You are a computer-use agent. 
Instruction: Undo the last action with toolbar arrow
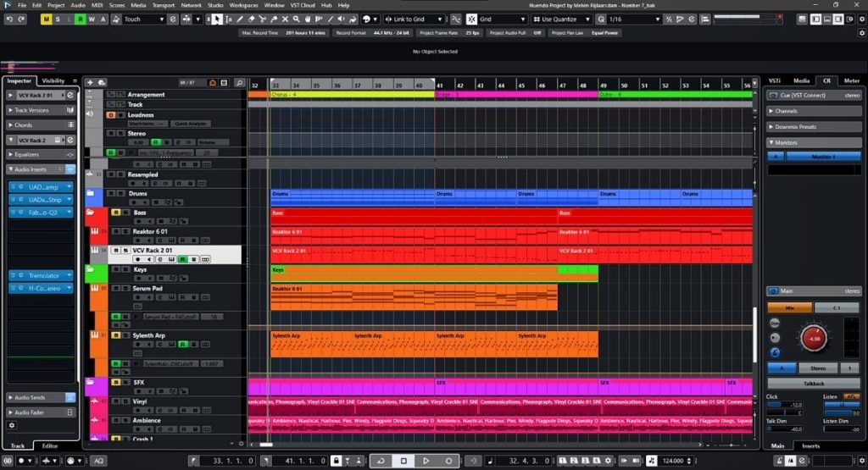pos(9,19)
